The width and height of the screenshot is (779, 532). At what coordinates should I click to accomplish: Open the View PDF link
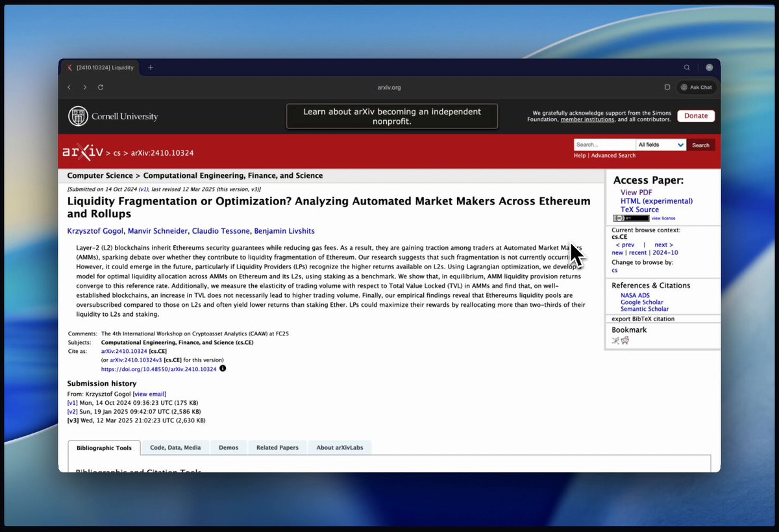[636, 193]
